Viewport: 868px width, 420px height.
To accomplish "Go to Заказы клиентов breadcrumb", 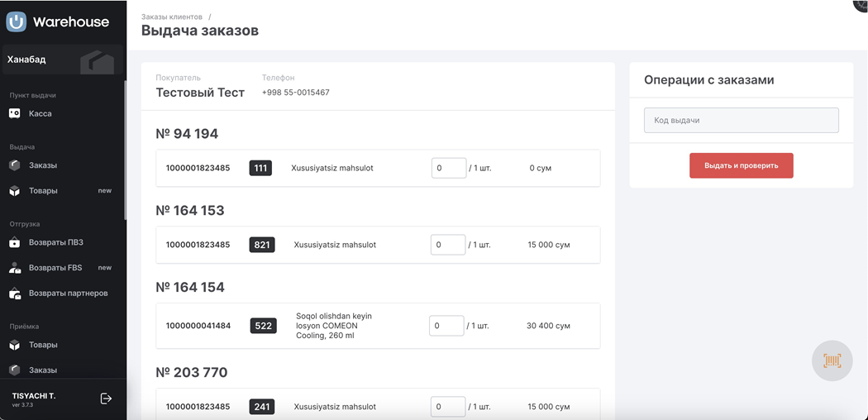I will [172, 17].
